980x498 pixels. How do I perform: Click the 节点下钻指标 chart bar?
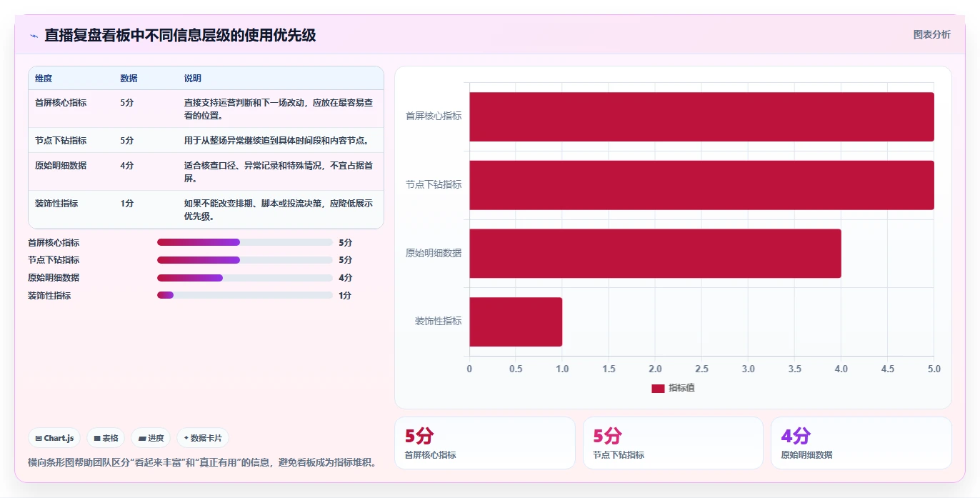pyautogui.click(x=701, y=185)
